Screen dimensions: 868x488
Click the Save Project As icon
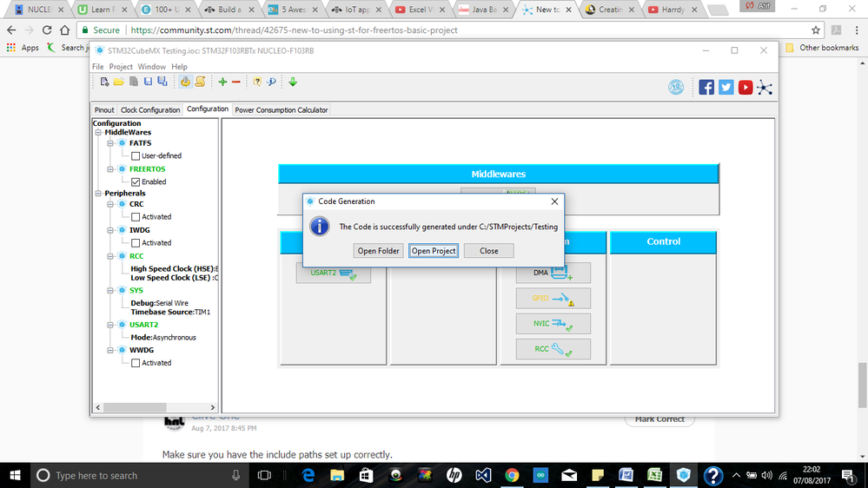162,82
